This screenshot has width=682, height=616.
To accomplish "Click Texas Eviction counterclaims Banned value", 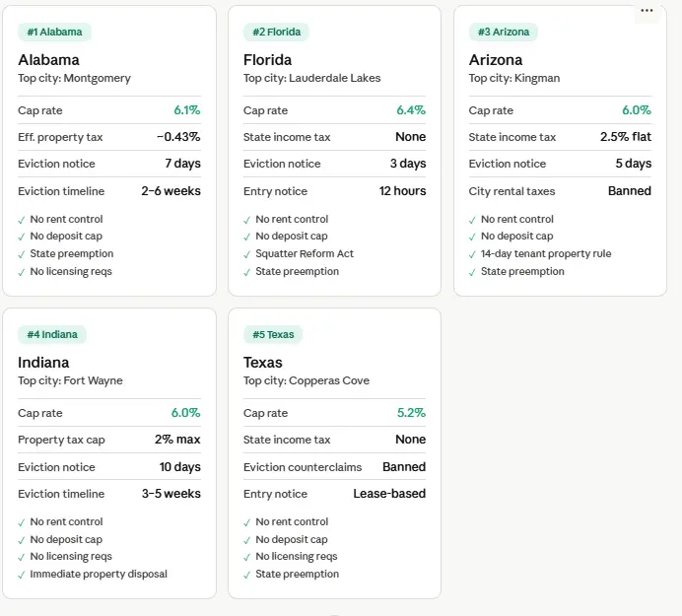I will [404, 467].
